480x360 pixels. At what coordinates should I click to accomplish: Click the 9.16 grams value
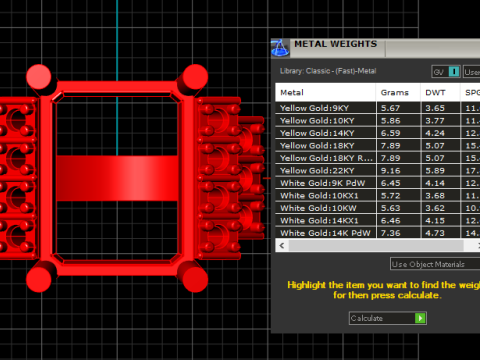(390, 171)
